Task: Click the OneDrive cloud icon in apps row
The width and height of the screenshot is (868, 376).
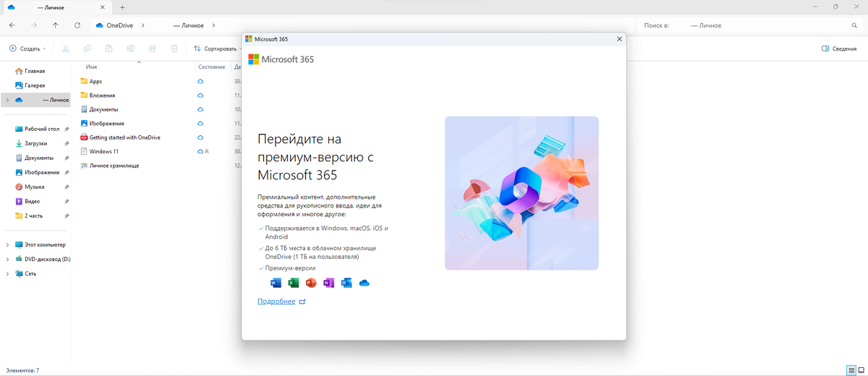Action: coord(364,283)
